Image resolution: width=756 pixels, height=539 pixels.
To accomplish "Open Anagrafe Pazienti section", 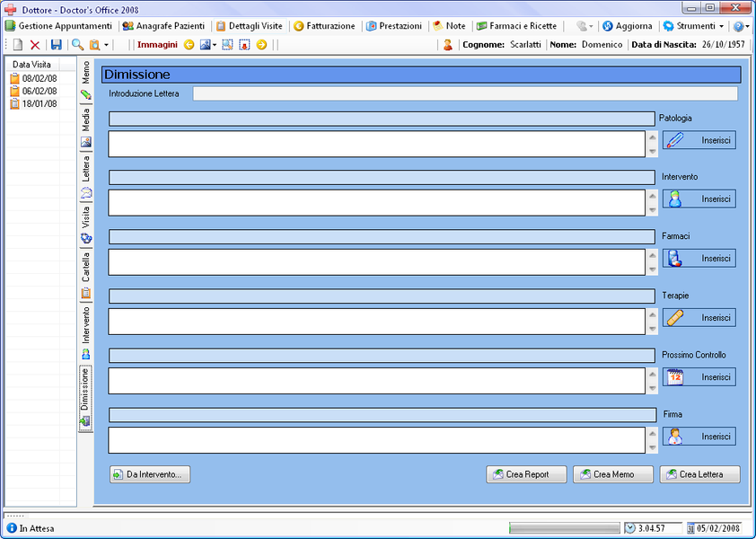I will [x=163, y=26].
